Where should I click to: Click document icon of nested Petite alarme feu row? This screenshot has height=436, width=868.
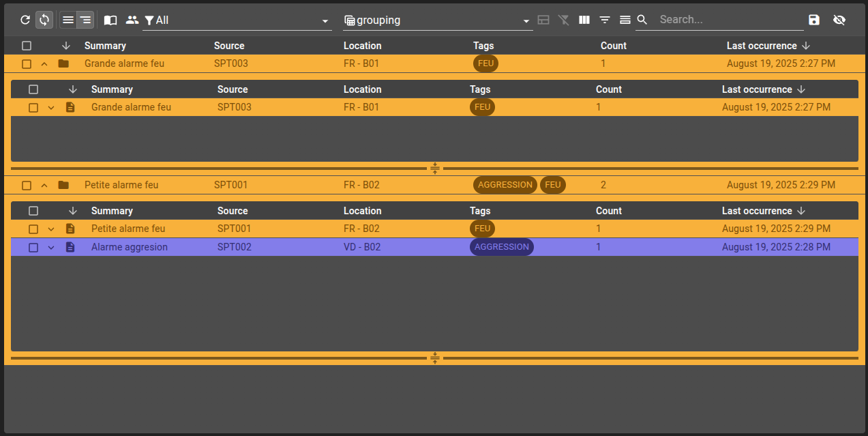coord(70,229)
